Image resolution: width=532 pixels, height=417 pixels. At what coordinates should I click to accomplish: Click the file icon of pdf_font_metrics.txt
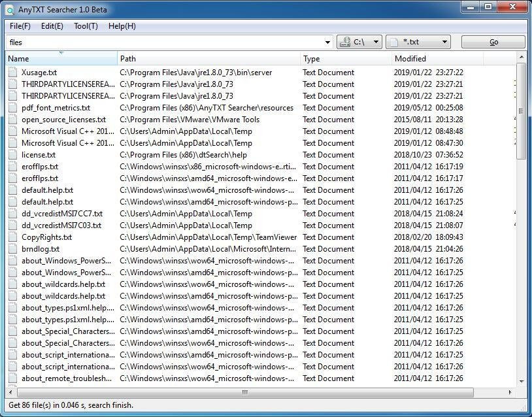(x=12, y=108)
